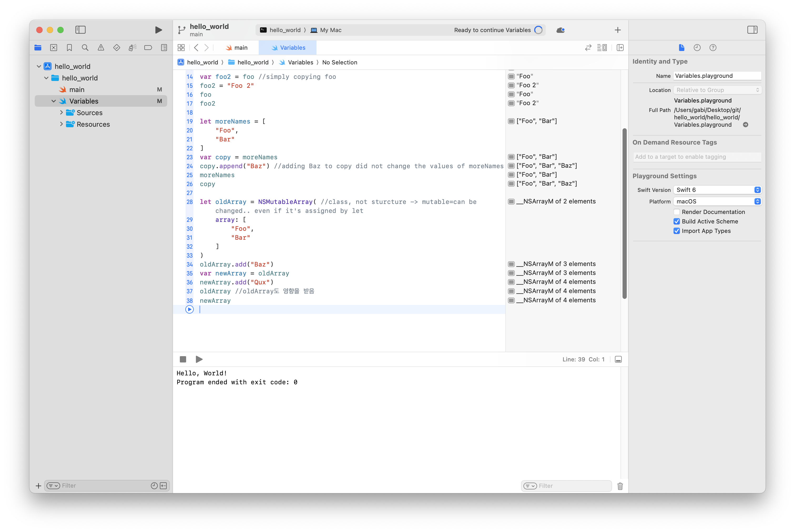
Task: Open the Find navigator magnifier icon
Action: click(x=85, y=48)
